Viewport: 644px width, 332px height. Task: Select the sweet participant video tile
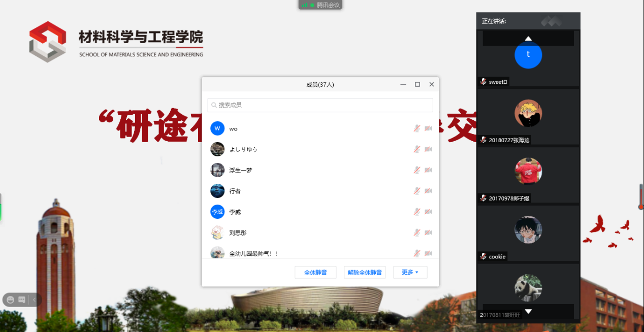(x=528, y=58)
